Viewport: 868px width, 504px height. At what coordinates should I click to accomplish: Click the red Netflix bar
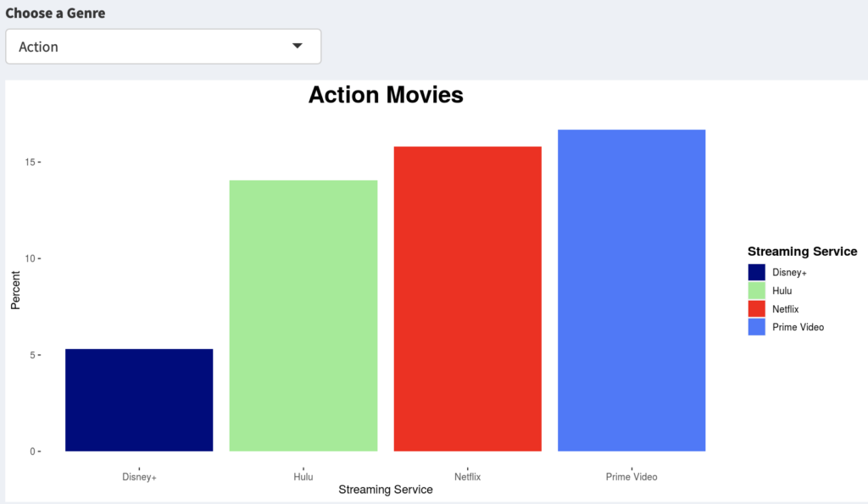click(467, 298)
